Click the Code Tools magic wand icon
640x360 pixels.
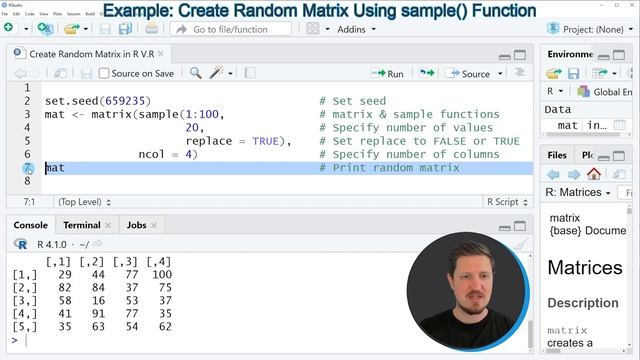point(216,73)
